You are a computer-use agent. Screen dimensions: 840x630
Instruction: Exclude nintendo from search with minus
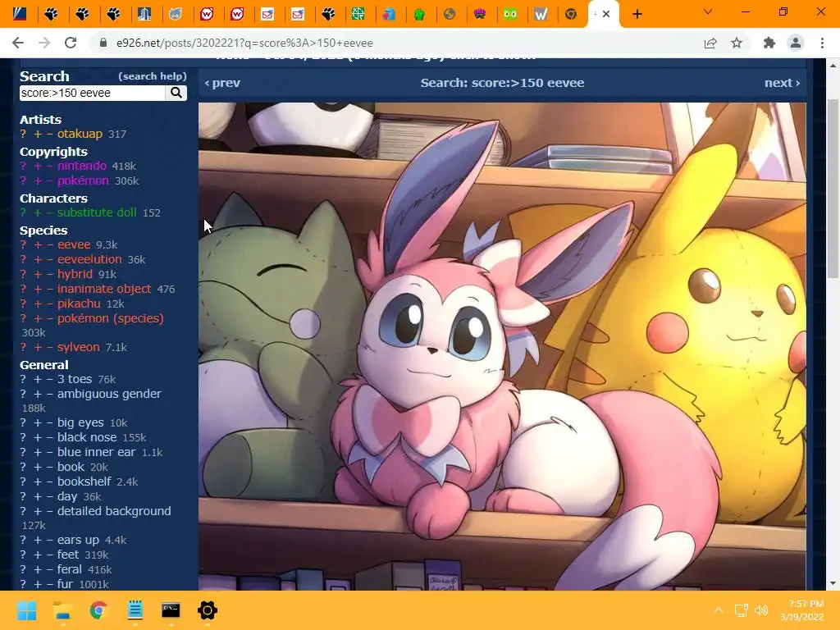click(50, 166)
